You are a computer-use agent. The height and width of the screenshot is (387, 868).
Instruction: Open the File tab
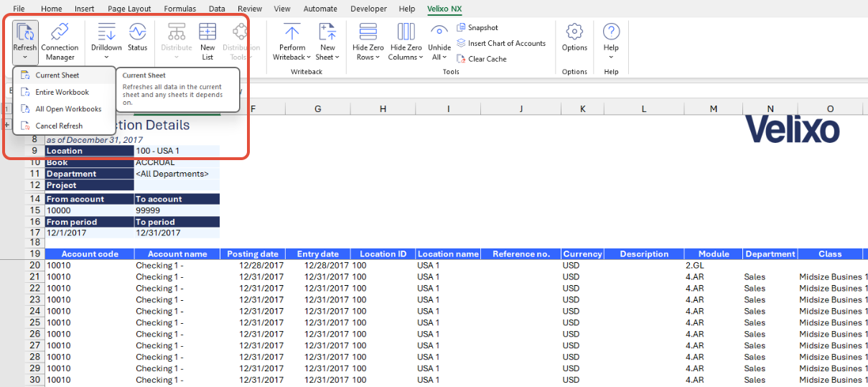(19, 9)
